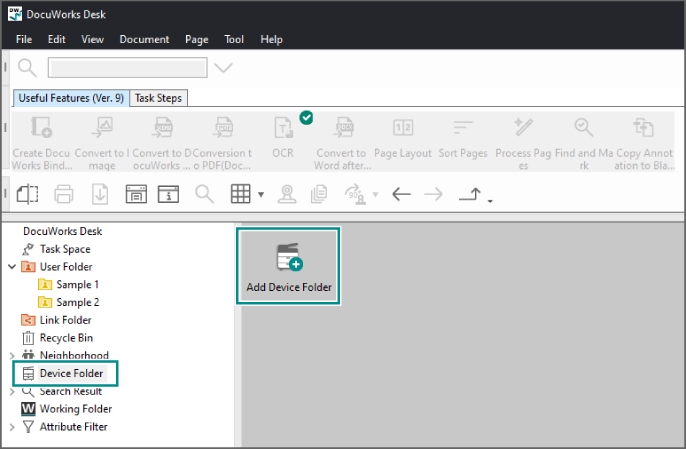The height and width of the screenshot is (449, 686).
Task: Click the search input field
Action: (x=127, y=68)
